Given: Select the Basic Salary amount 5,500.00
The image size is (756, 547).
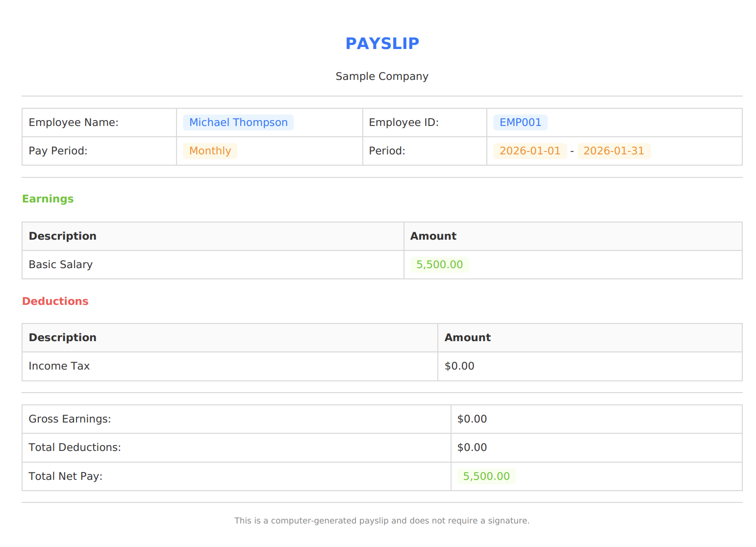Looking at the screenshot, I should pyautogui.click(x=439, y=264).
